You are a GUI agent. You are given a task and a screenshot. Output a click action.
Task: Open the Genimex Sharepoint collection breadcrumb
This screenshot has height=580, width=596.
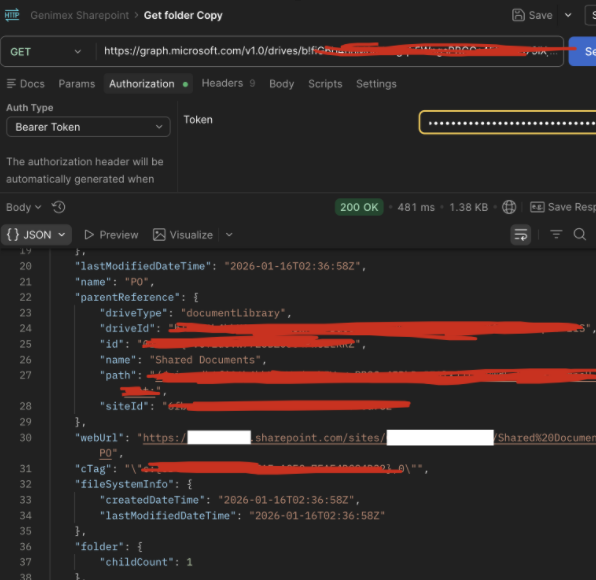tap(79, 15)
